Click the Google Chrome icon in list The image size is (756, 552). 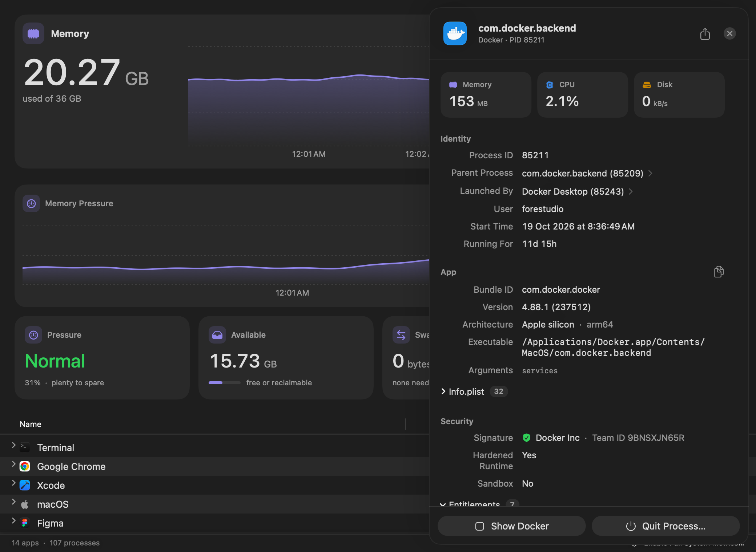(x=25, y=466)
